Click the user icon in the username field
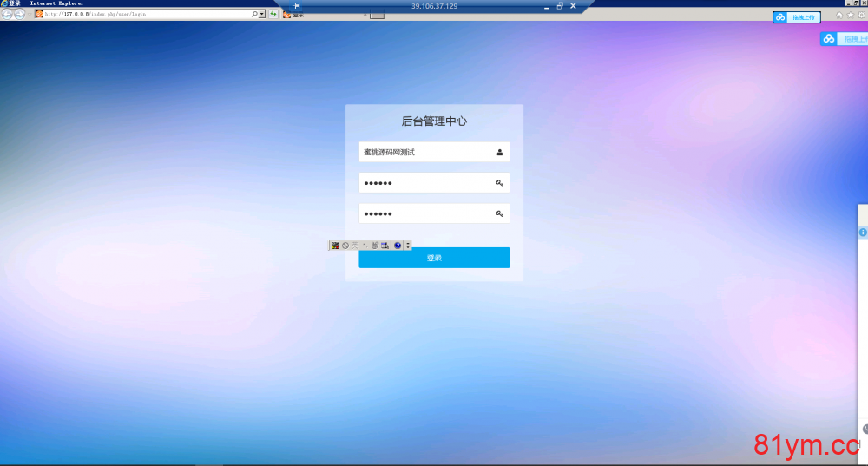The height and width of the screenshot is (466, 868). click(500, 152)
